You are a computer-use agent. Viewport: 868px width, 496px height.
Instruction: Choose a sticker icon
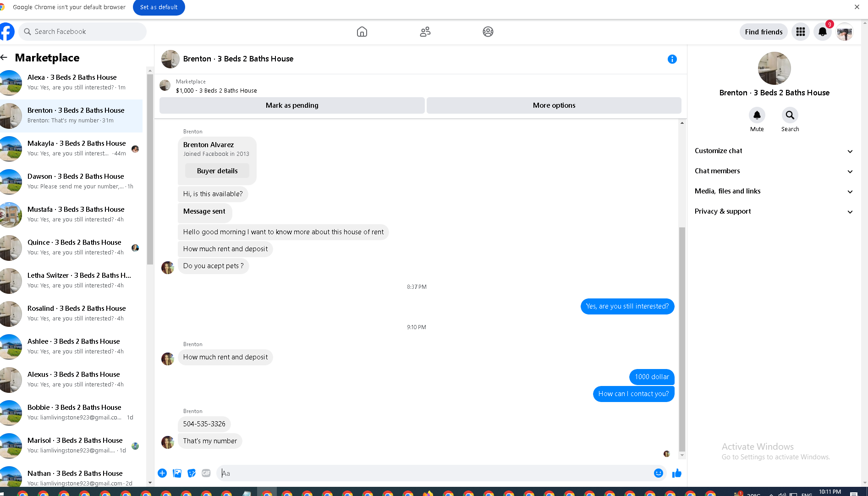point(192,473)
